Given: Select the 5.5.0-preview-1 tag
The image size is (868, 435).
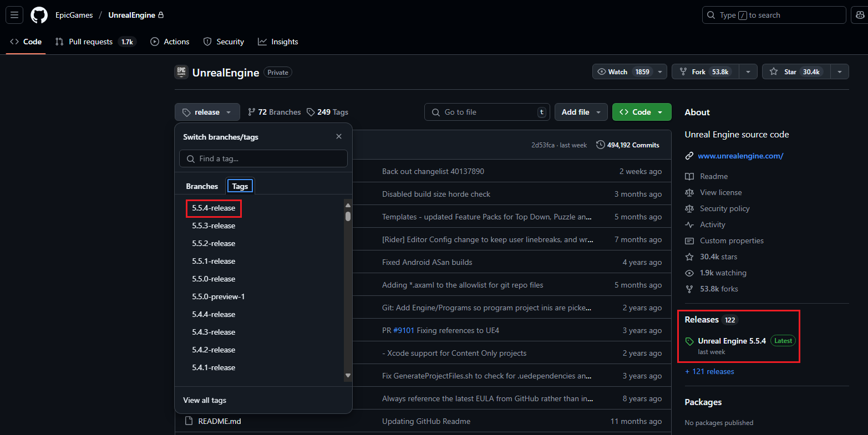Looking at the screenshot, I should [219, 296].
